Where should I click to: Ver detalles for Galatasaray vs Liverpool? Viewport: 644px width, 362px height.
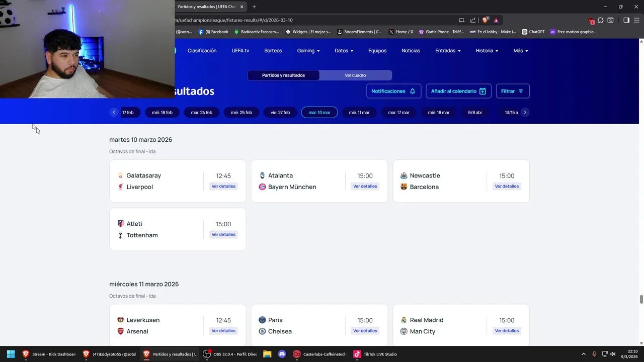(223, 186)
